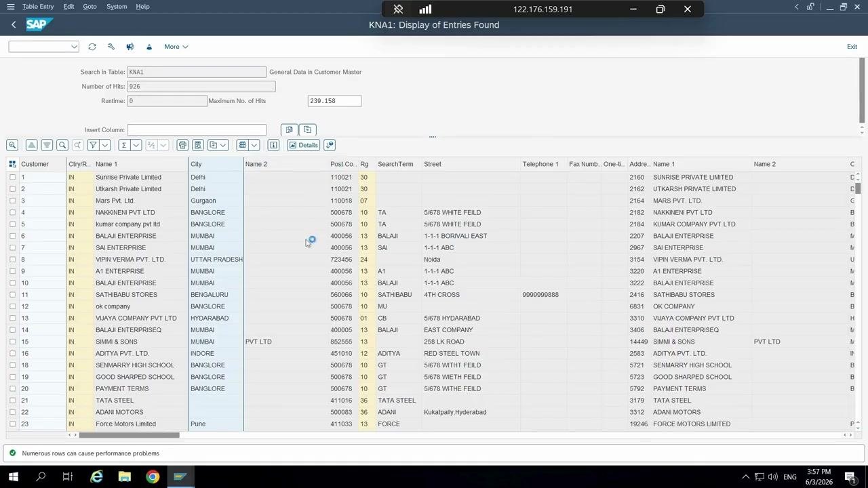Select the checkbox on the Mars Pvt. Ltd. row
The height and width of the screenshot is (488, 868).
coord(12,201)
